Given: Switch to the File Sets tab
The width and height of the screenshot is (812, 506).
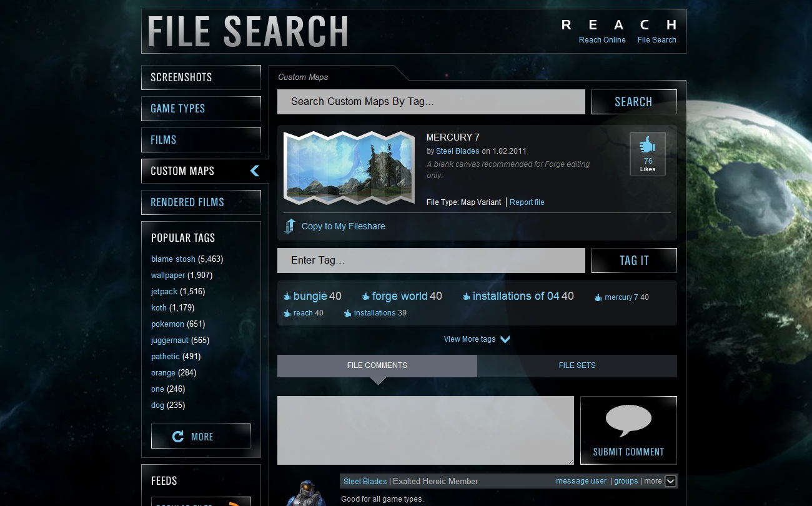Looking at the screenshot, I should click(577, 365).
